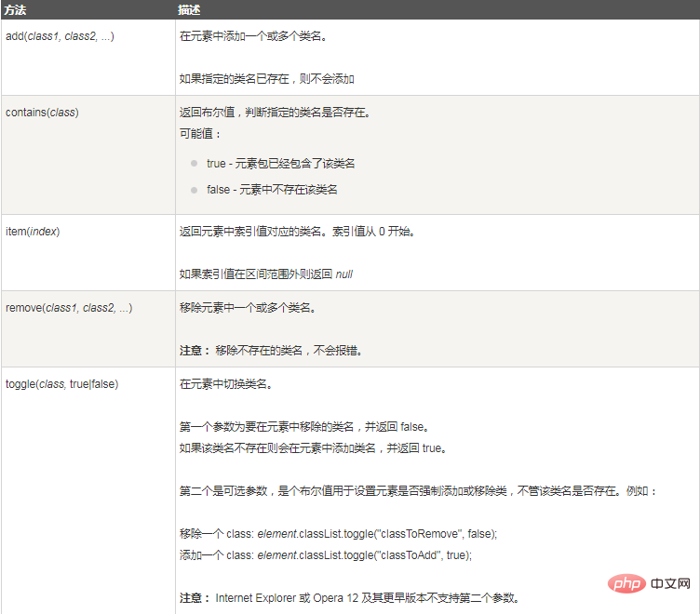
Task: Click text 在元素中切换类名。
Action: 226,384
